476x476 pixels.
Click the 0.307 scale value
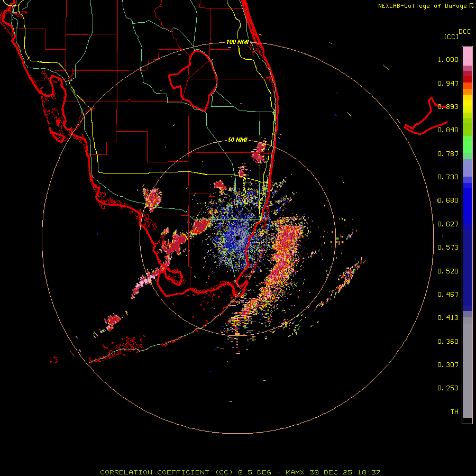pyautogui.click(x=448, y=364)
